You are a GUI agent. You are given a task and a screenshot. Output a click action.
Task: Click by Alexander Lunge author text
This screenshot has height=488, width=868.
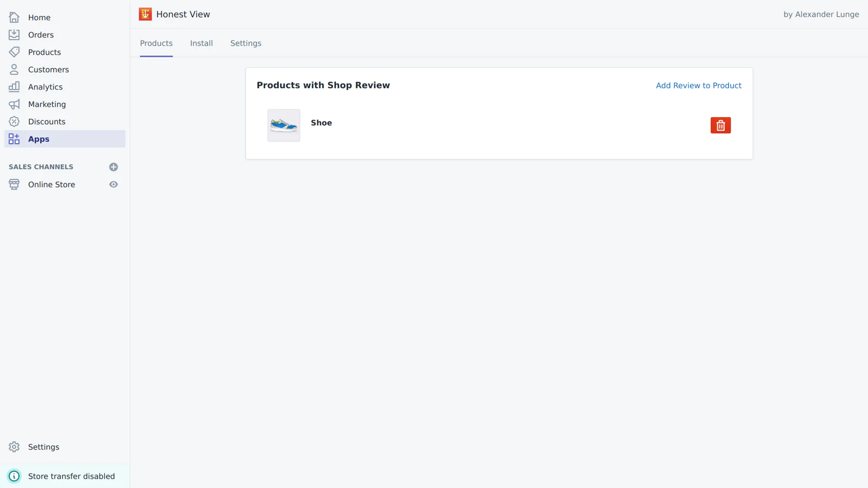pyautogui.click(x=821, y=14)
